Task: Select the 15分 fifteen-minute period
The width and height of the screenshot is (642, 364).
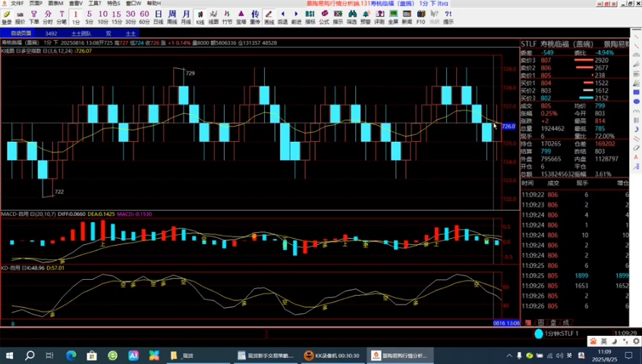Action: [117, 17]
